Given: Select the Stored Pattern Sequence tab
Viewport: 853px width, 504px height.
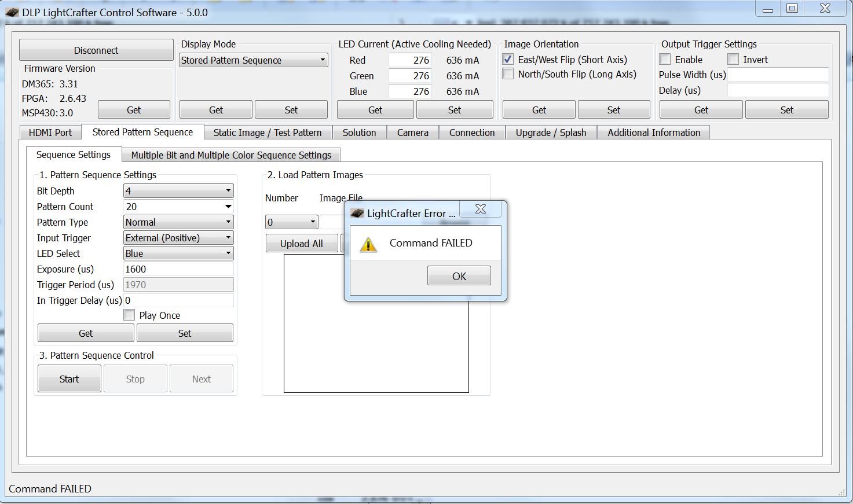Looking at the screenshot, I should pos(142,132).
